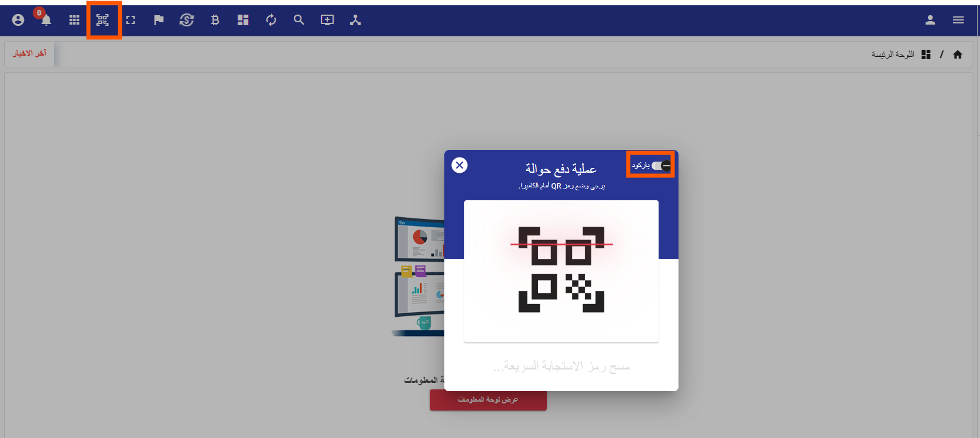The height and width of the screenshot is (438, 980).
Task: Click the home breadcrumb icon
Action: point(958,54)
